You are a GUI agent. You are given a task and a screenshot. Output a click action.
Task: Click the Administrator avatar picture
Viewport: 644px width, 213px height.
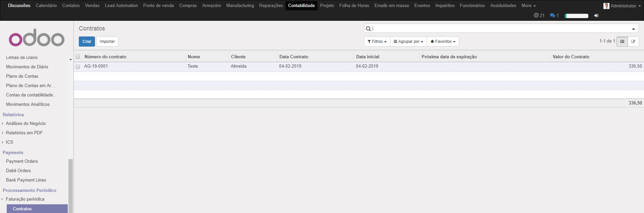[606, 6]
